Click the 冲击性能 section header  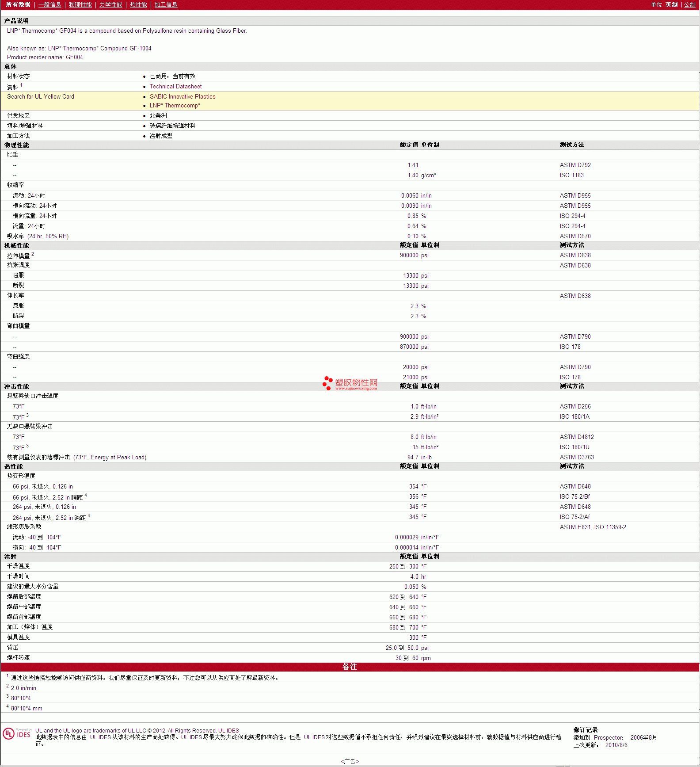coord(16,387)
